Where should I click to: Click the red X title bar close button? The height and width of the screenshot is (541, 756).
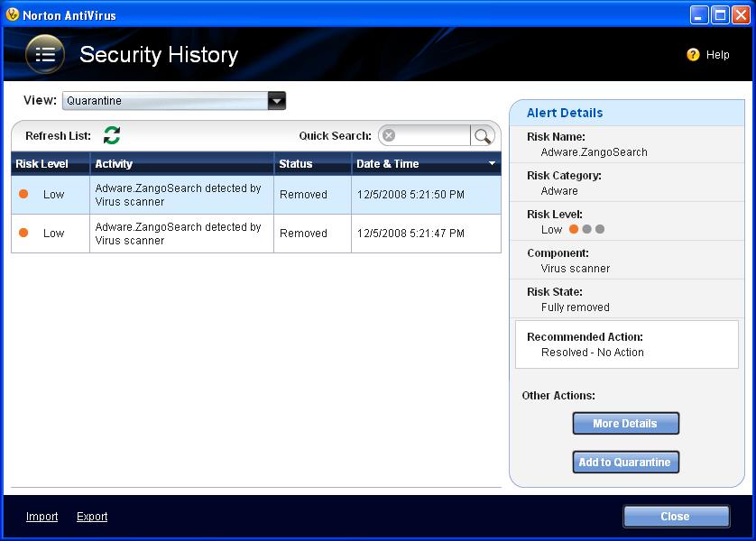pos(741,15)
